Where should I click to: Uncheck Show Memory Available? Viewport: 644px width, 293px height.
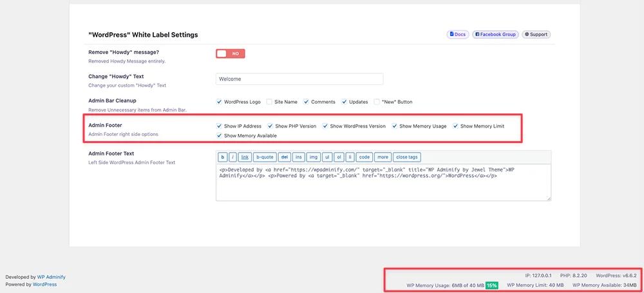point(220,136)
